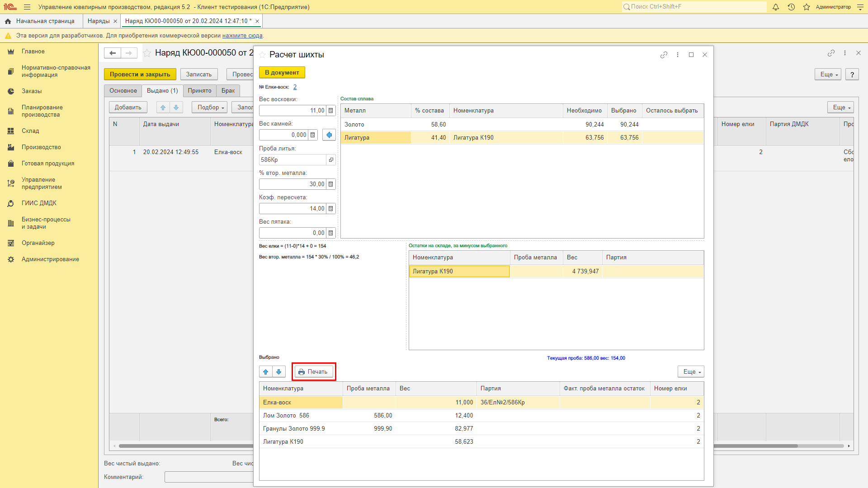Switch to Выдано (1) tab
Image resolution: width=868 pixels, height=488 pixels.
point(162,90)
